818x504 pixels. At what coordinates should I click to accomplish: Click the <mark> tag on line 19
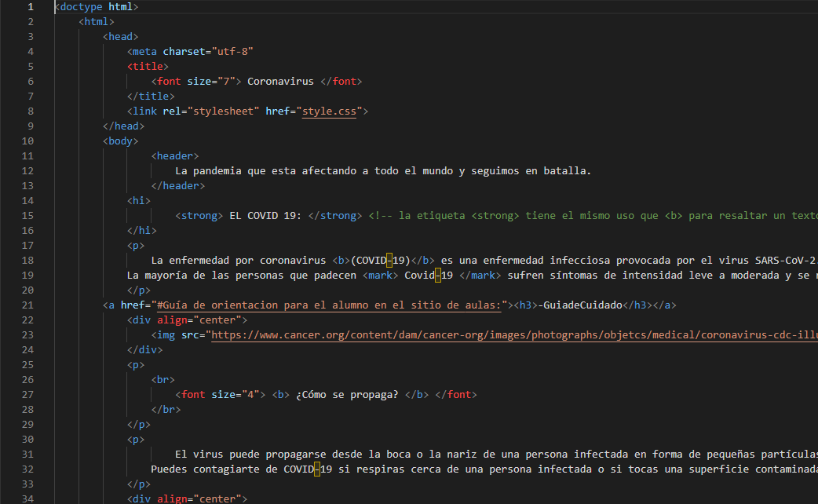coord(380,276)
